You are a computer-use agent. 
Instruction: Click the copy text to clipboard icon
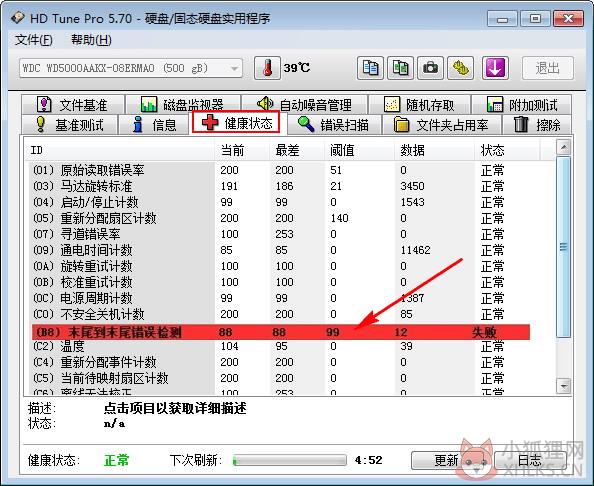370,68
